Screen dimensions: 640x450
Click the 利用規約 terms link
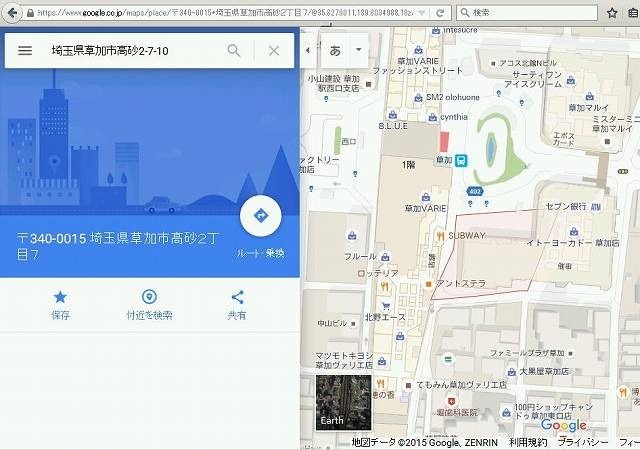(x=528, y=442)
